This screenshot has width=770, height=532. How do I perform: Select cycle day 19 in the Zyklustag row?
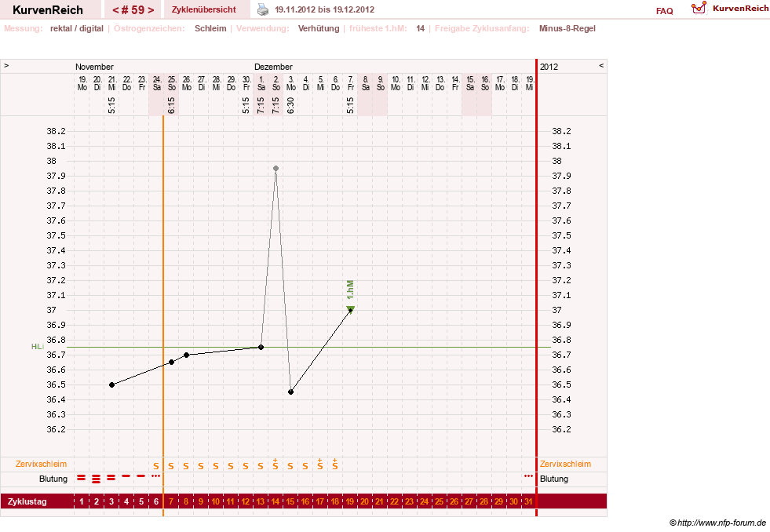pos(349,501)
